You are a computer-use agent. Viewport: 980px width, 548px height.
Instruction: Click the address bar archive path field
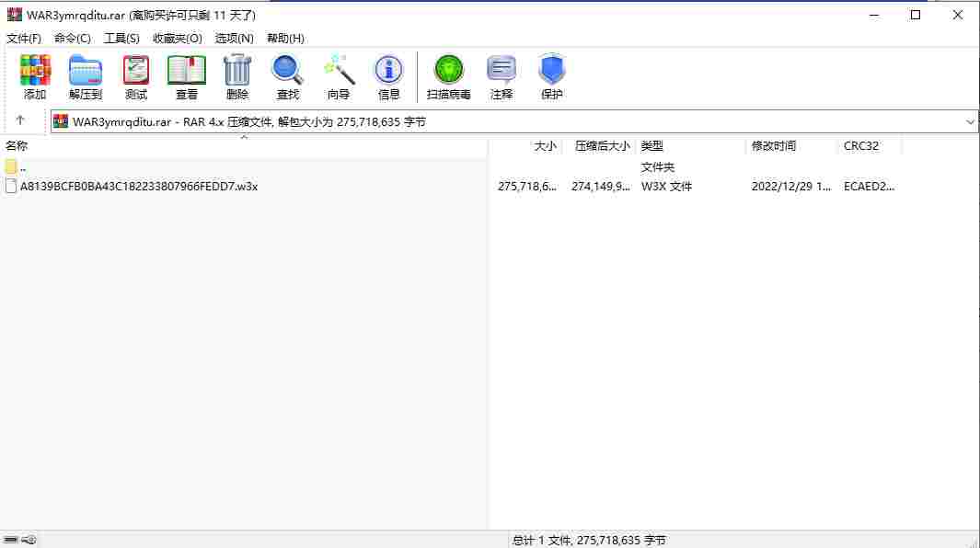[513, 122]
